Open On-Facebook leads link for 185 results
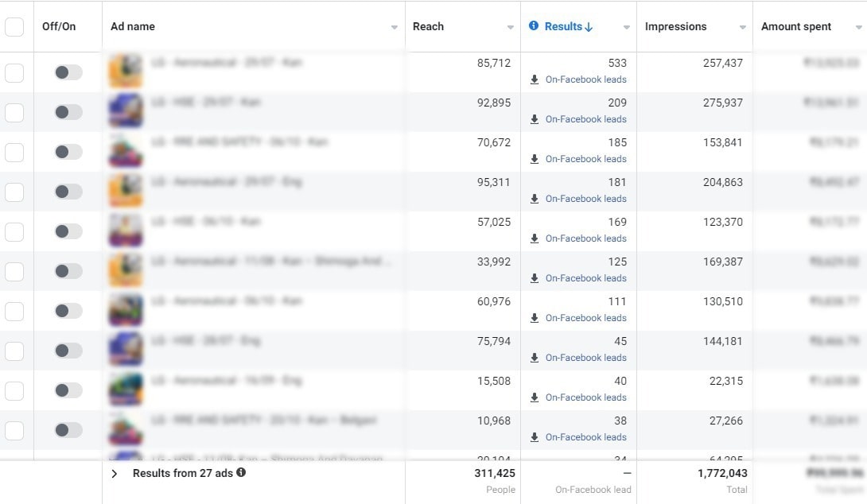The height and width of the screenshot is (504, 867). (585, 159)
